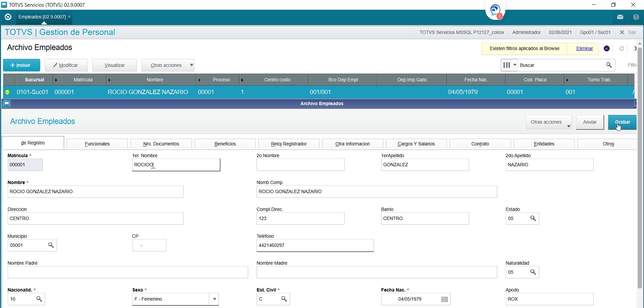Click the Sucursal column header

pos(35,80)
